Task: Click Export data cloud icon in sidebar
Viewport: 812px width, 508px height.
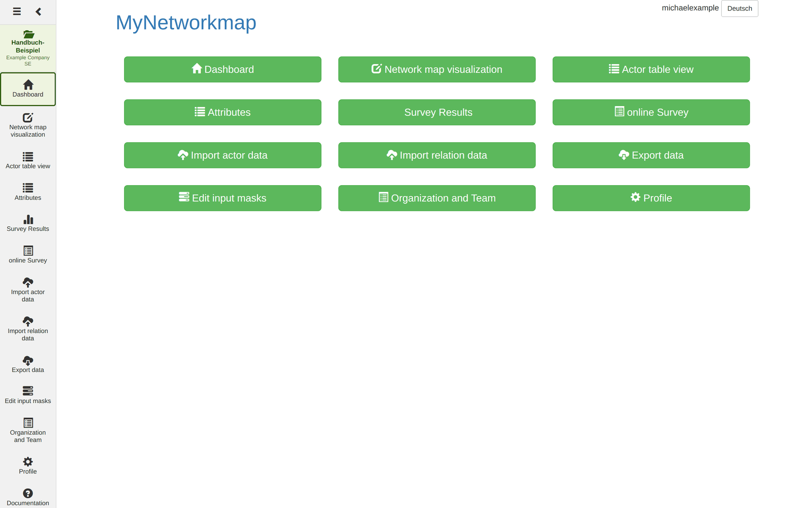Action: 28,360
